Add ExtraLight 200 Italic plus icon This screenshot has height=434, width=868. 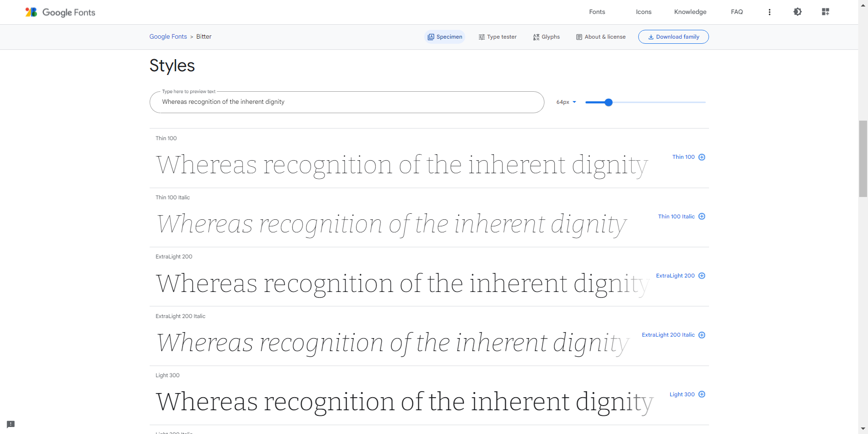coord(702,335)
